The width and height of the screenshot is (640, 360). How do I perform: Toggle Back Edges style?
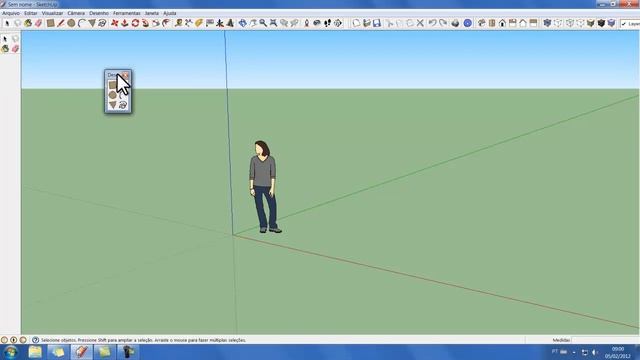coord(558,23)
